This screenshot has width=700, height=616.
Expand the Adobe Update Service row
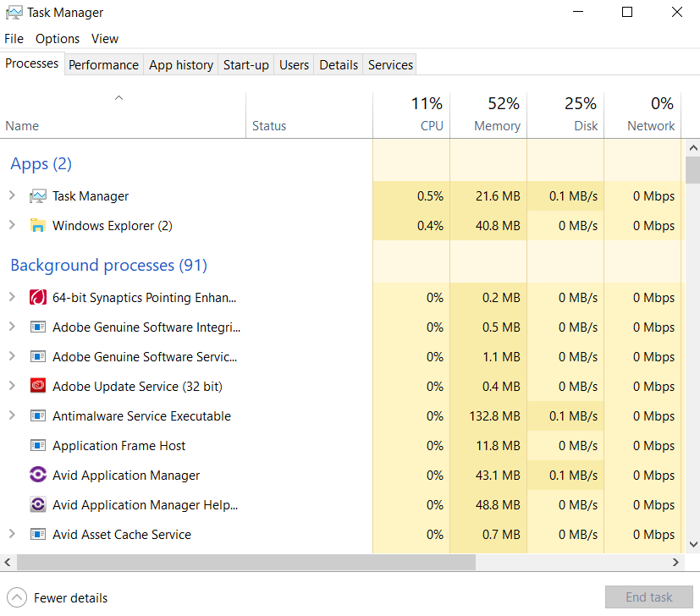click(x=12, y=386)
